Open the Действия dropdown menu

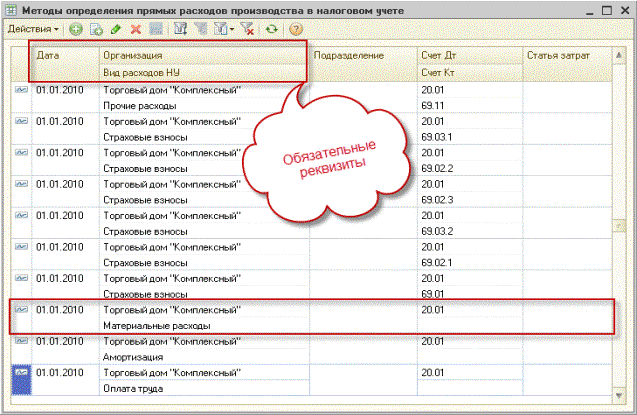(x=33, y=29)
